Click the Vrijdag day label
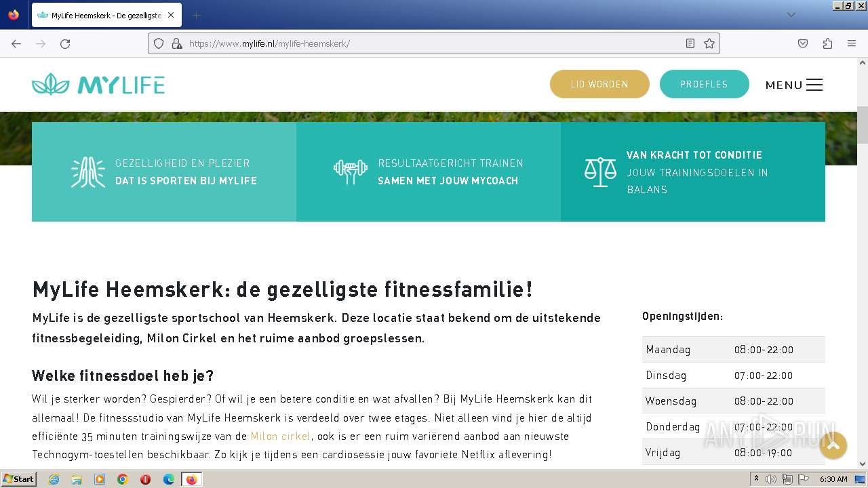Viewport: 868px width, 488px height. (x=663, y=453)
